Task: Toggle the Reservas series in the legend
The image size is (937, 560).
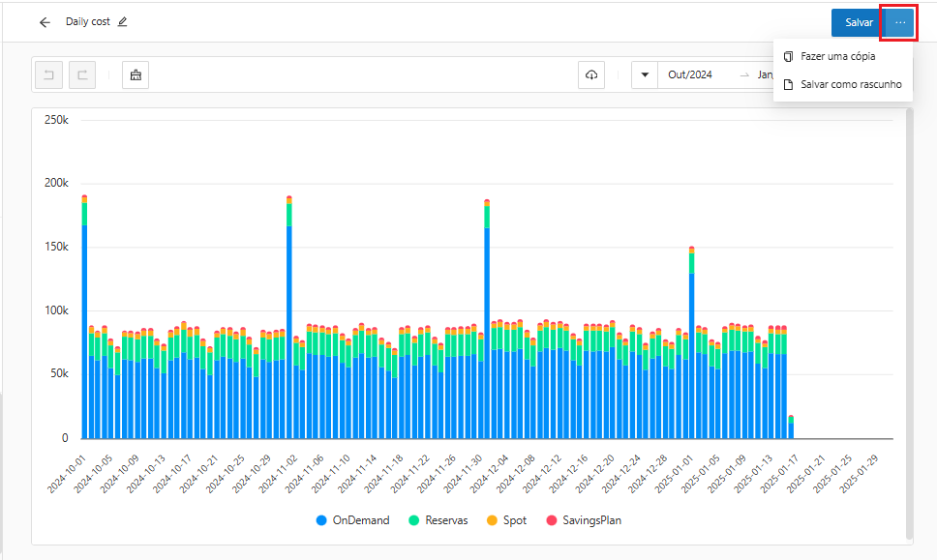Action: [x=438, y=520]
